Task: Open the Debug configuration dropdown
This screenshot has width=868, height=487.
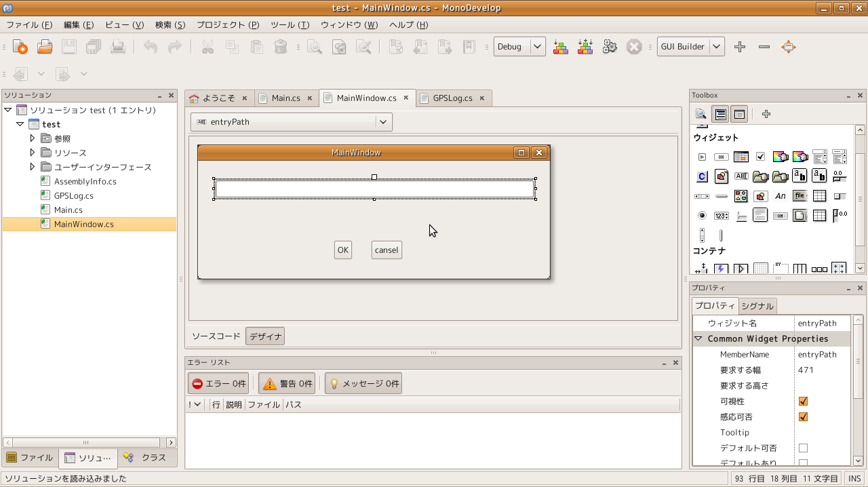Action: coord(537,47)
